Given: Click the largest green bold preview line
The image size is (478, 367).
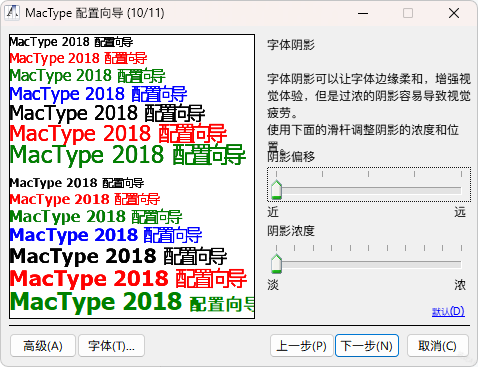Looking at the screenshot, I should click(x=132, y=302).
